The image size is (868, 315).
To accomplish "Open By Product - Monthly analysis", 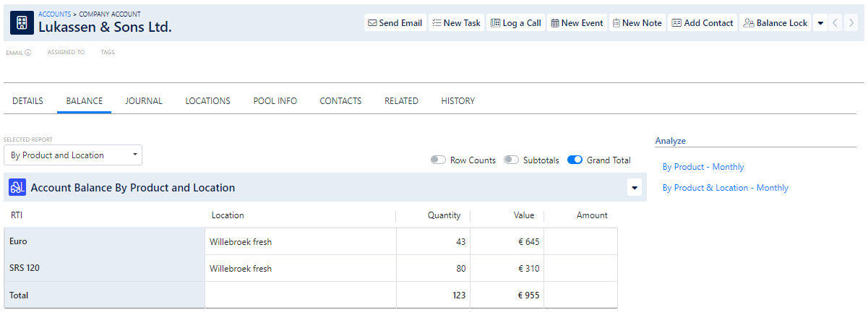I will click(x=703, y=167).
